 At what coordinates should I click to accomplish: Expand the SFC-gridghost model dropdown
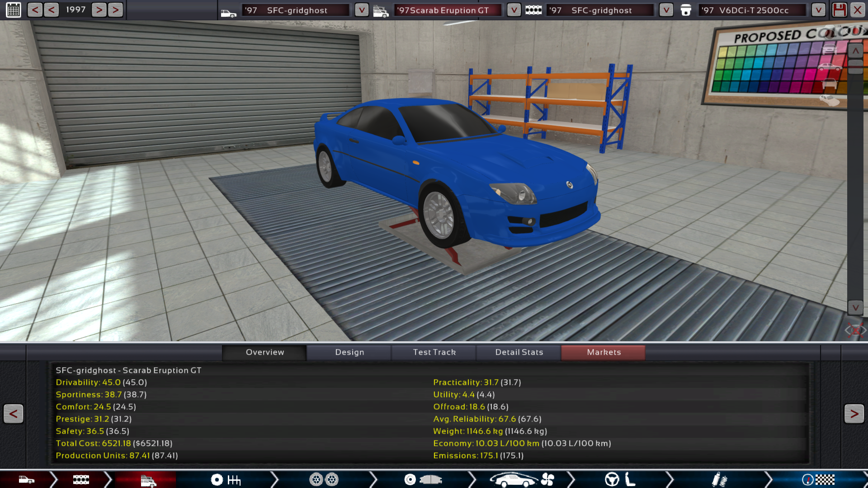pyautogui.click(x=362, y=10)
